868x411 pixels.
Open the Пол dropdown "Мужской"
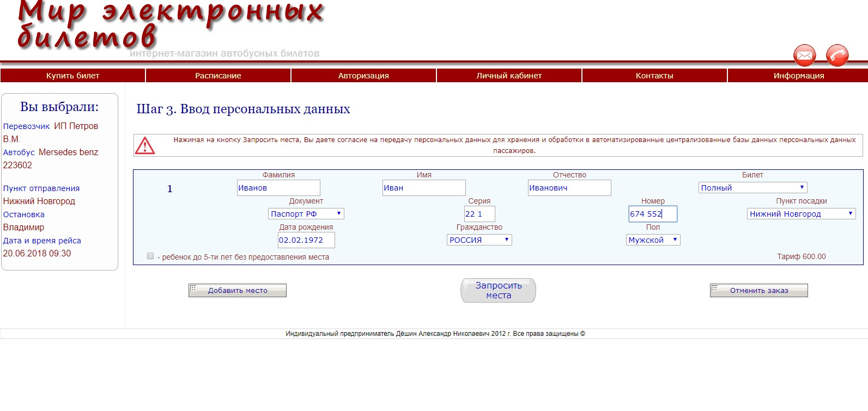click(653, 240)
